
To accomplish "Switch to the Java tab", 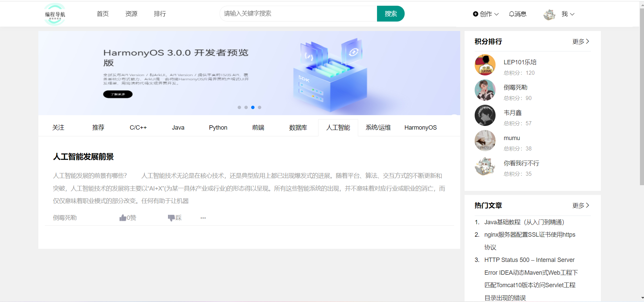I will [178, 128].
